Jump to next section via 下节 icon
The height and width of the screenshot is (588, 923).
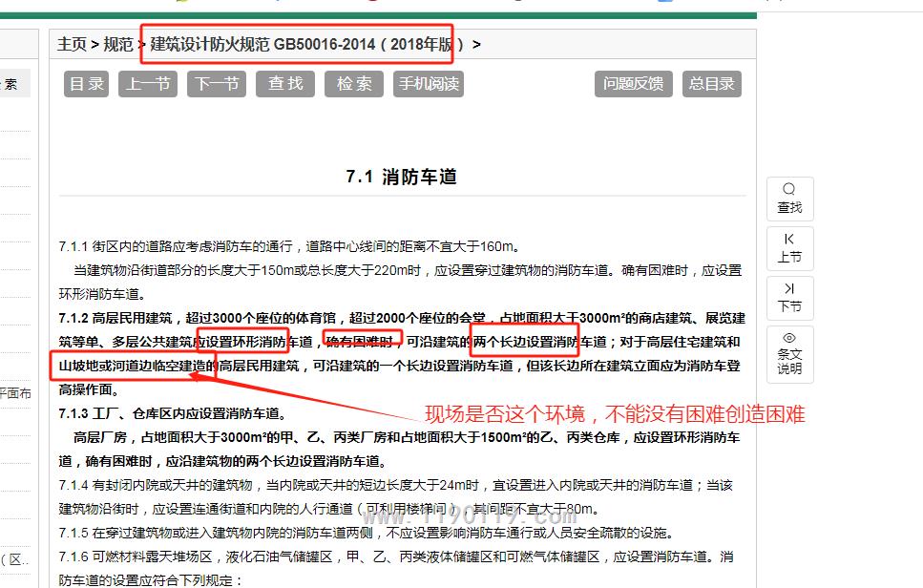point(789,289)
